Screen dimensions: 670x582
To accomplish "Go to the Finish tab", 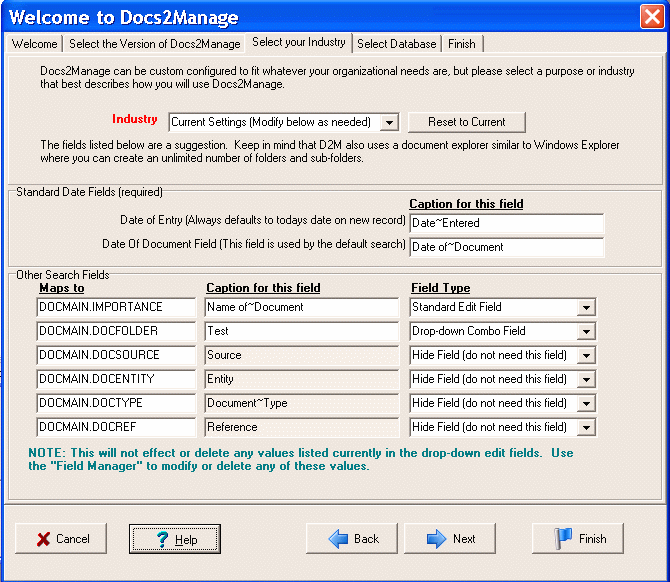I will (462, 44).
